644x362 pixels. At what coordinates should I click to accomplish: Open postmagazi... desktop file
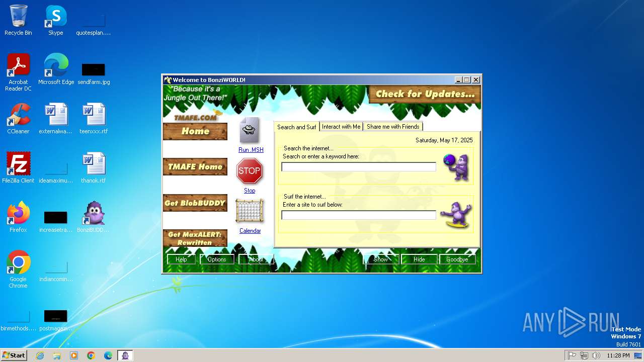56,320
